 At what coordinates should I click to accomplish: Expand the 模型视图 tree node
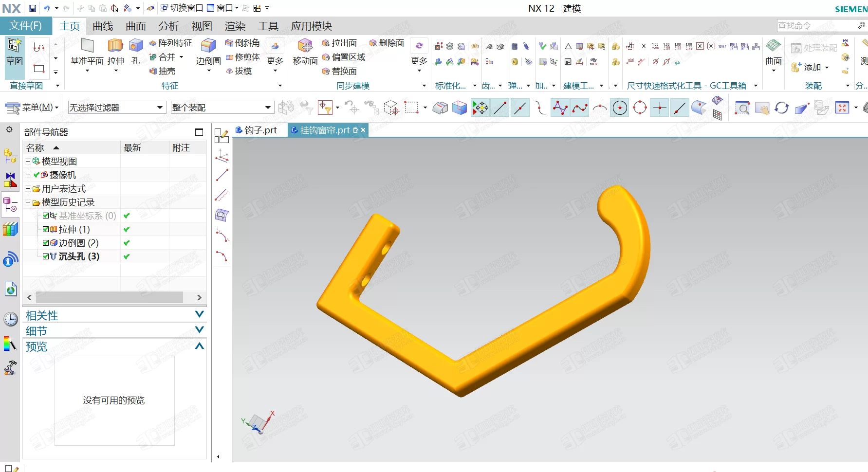coord(28,161)
